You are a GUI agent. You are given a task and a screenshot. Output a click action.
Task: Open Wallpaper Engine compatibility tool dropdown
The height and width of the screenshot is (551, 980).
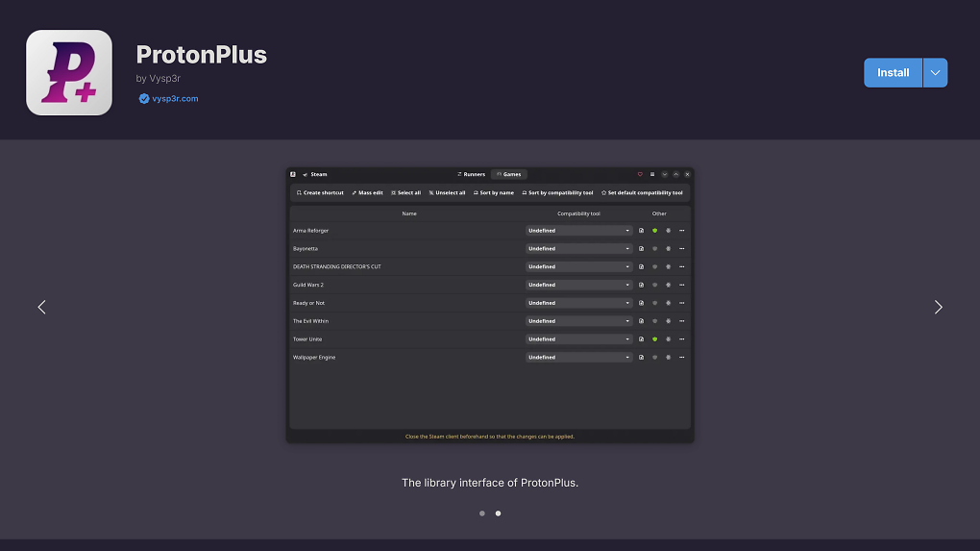point(578,358)
